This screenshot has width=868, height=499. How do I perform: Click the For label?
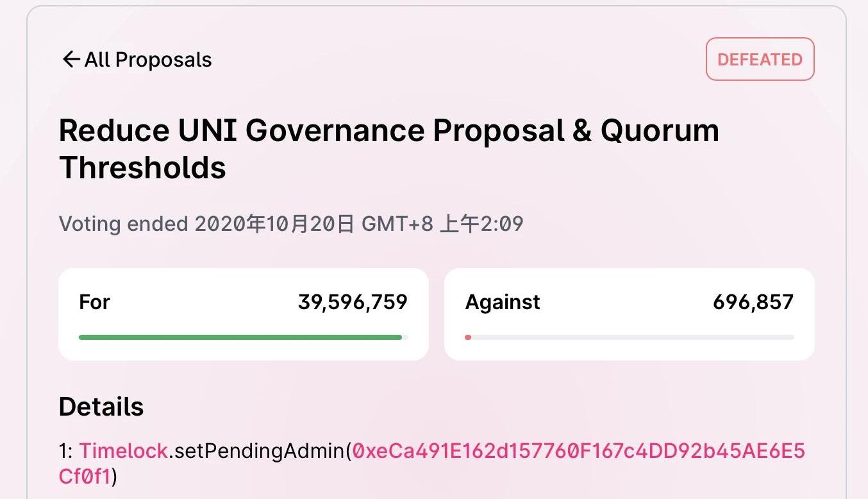tap(94, 301)
